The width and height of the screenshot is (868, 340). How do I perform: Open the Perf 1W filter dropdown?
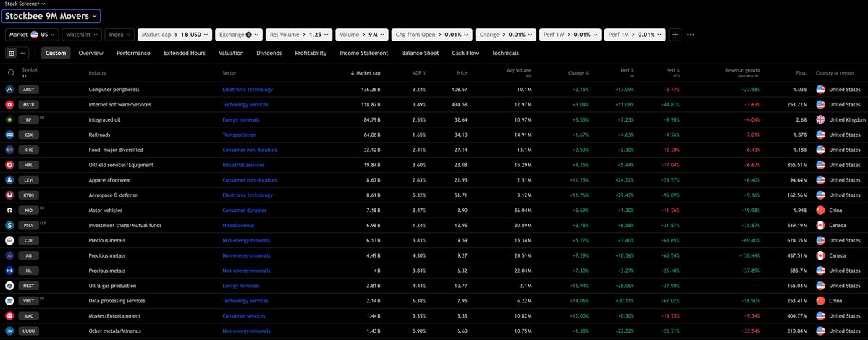pos(570,34)
